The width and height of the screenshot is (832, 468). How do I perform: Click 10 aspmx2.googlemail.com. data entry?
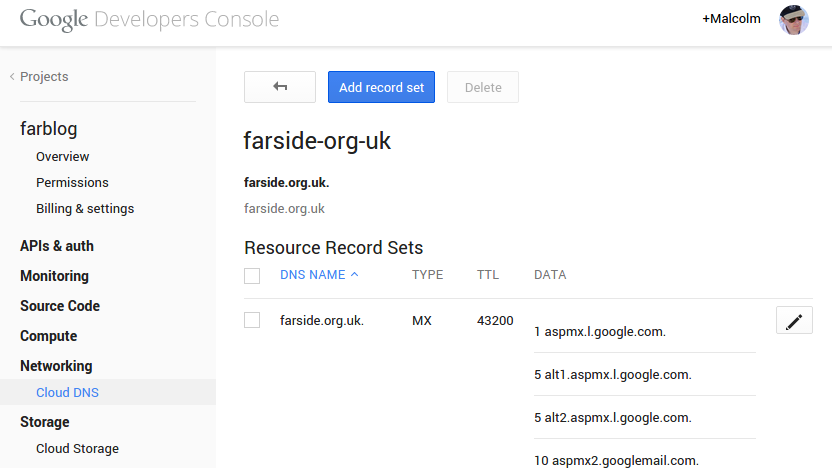coord(616,461)
